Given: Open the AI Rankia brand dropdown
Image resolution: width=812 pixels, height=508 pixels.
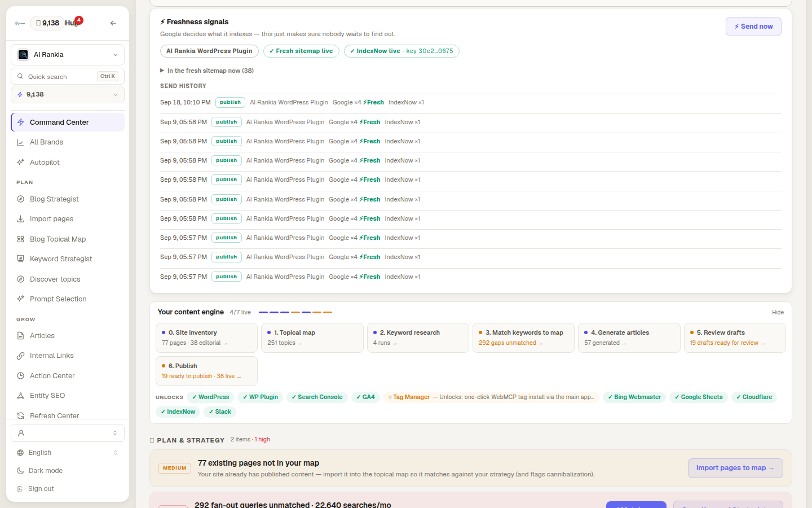Looking at the screenshot, I should (x=68, y=55).
